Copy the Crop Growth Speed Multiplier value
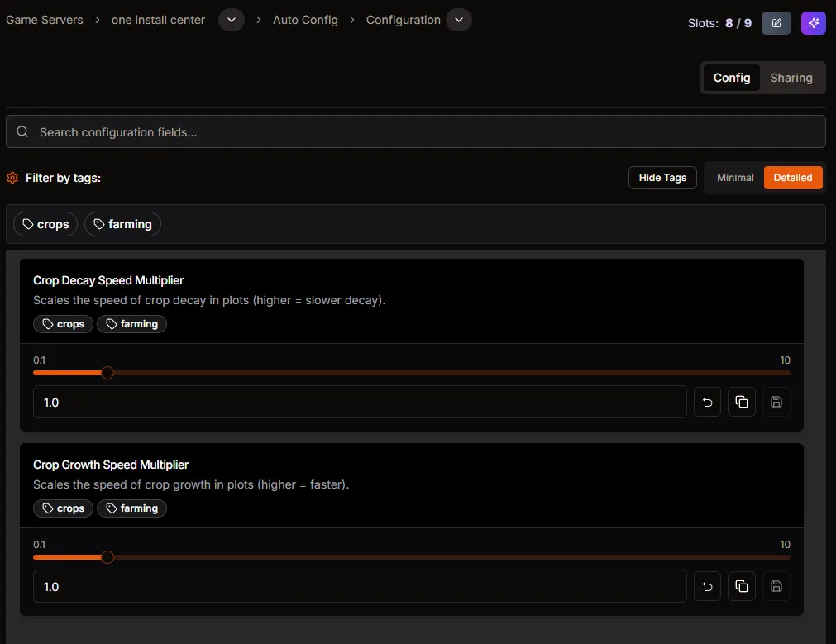 742,587
